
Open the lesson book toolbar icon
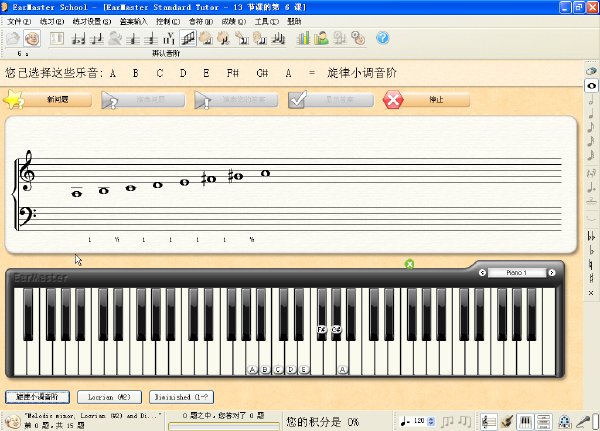click(x=57, y=38)
